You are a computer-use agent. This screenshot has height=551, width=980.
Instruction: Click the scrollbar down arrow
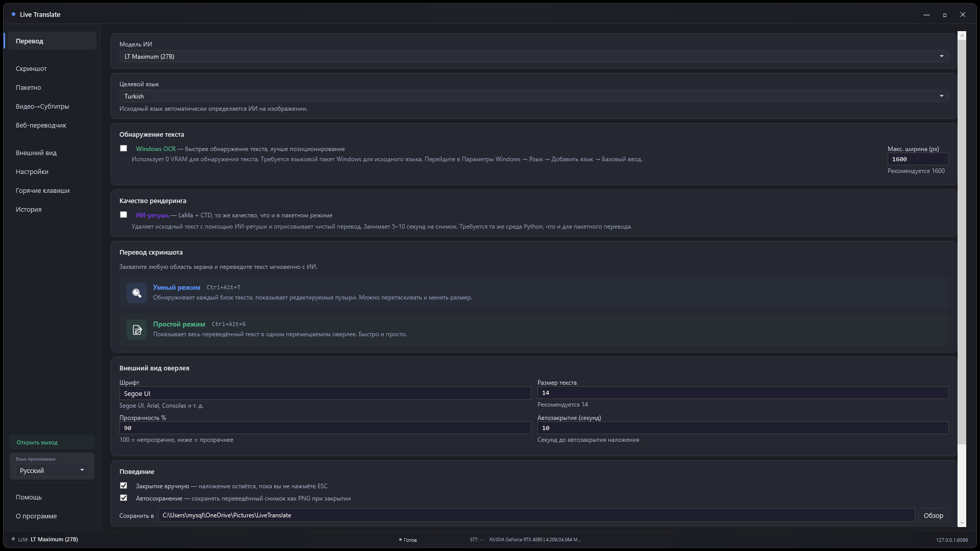point(962,523)
